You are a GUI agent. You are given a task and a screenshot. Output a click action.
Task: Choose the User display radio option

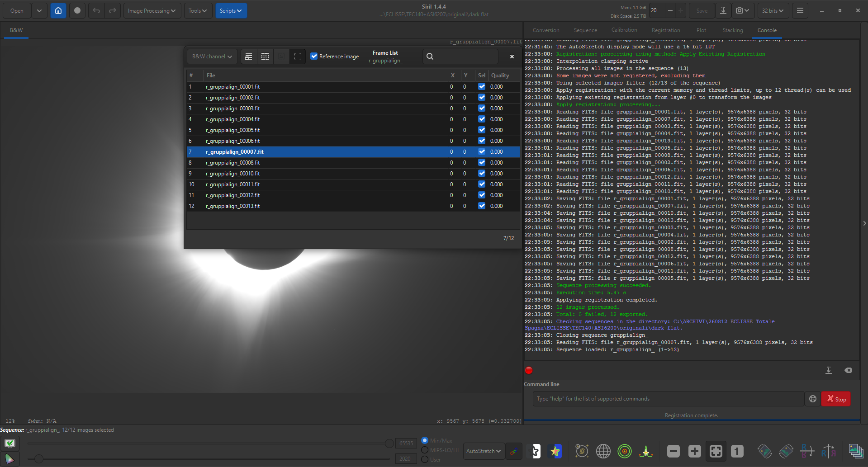click(425, 459)
